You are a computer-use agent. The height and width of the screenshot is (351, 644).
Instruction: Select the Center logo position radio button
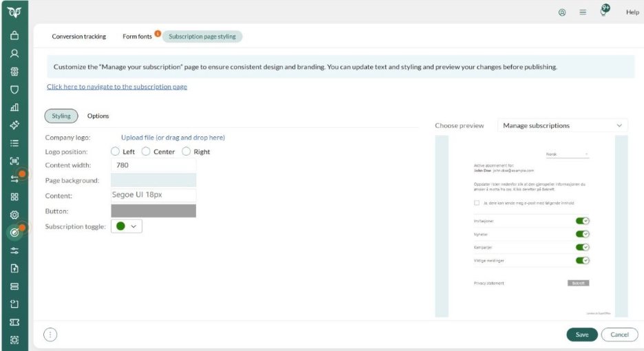(x=146, y=151)
